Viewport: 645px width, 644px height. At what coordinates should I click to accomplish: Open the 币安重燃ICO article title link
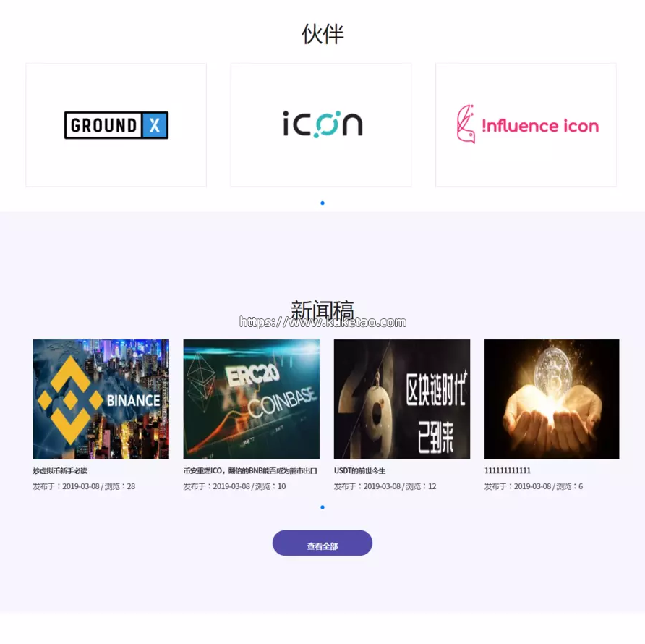click(250, 470)
